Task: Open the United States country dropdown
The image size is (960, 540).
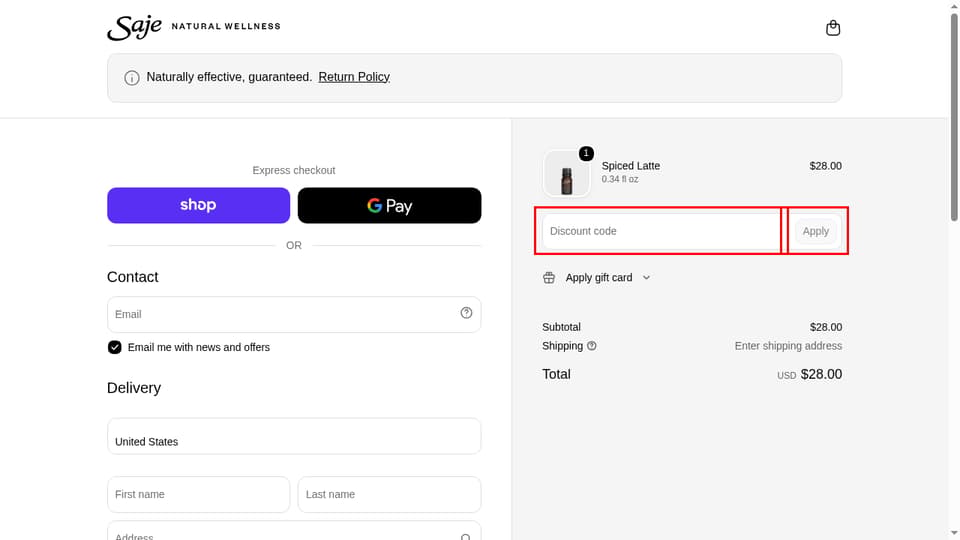Action: pos(294,436)
